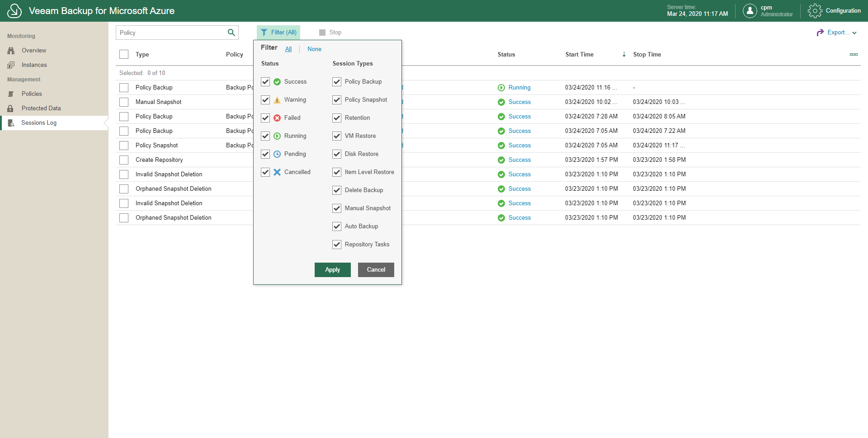Click the Stop square icon
The image size is (868, 438).
[322, 33]
